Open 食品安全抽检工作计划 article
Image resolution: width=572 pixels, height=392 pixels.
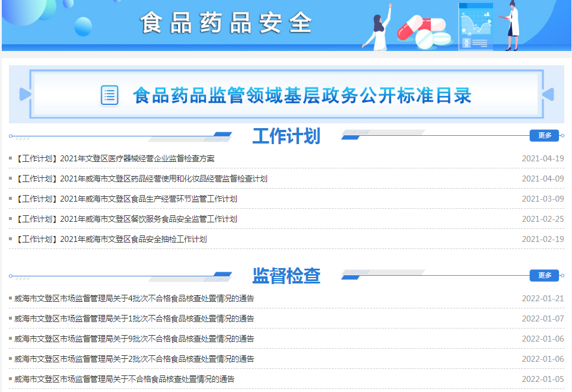point(110,239)
